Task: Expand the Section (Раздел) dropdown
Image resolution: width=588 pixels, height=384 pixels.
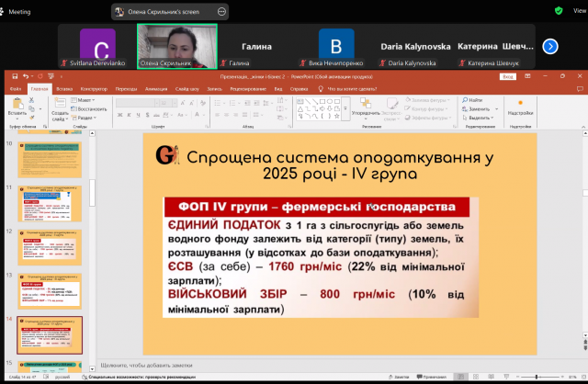Action: coord(85,118)
